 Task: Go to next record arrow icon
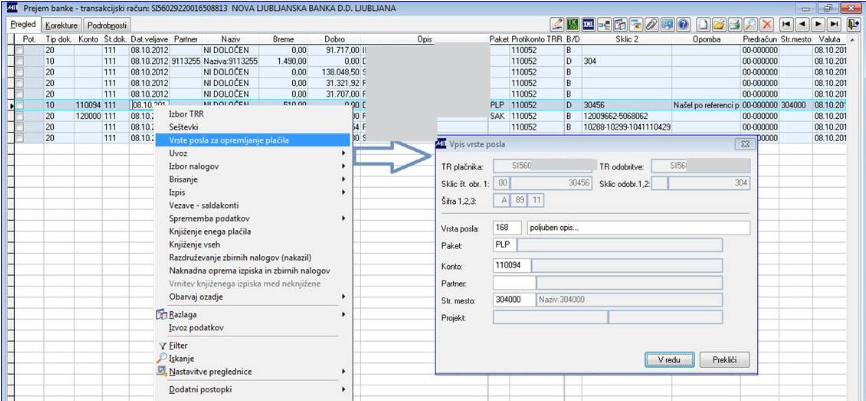click(x=818, y=24)
